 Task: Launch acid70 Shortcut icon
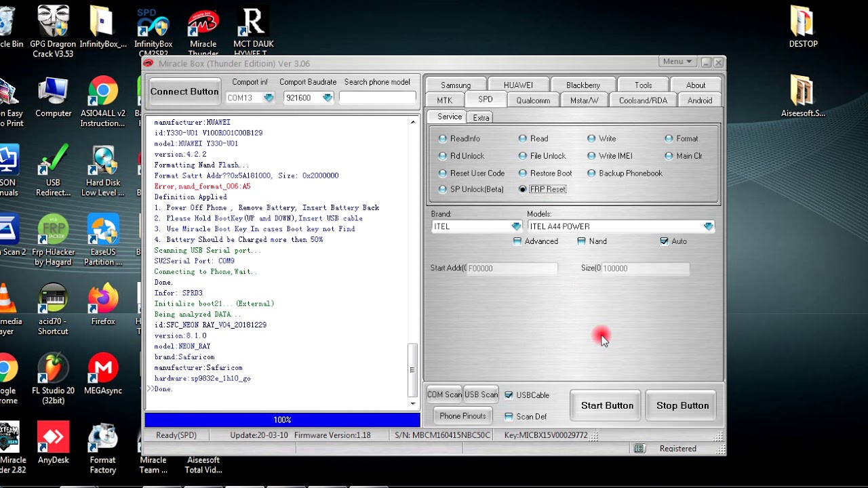(53, 309)
